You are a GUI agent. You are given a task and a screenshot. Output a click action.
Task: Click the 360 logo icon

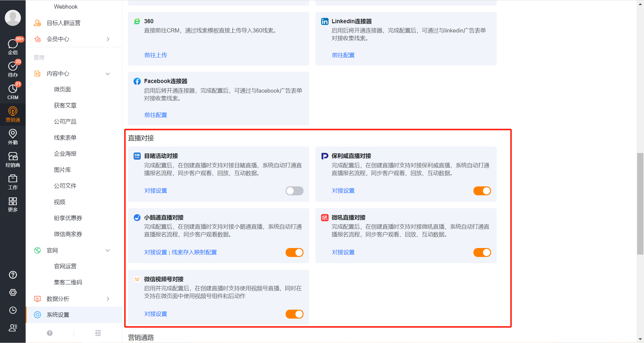[x=137, y=21]
